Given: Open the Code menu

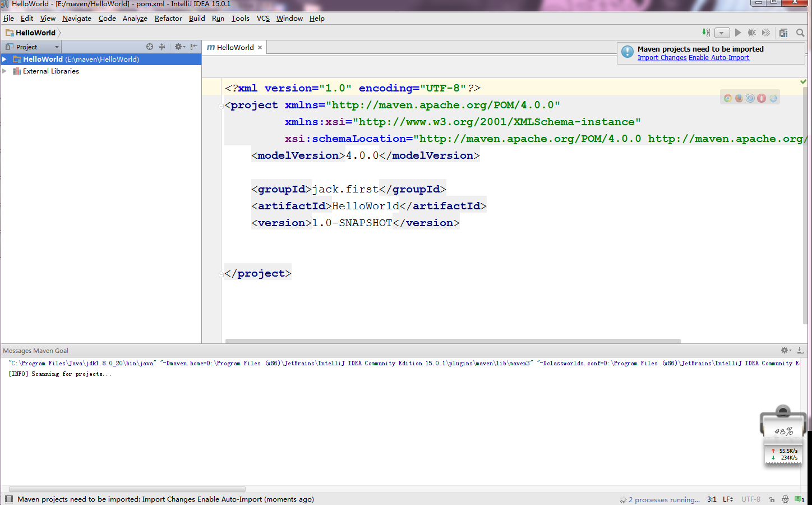Looking at the screenshot, I should (107, 19).
